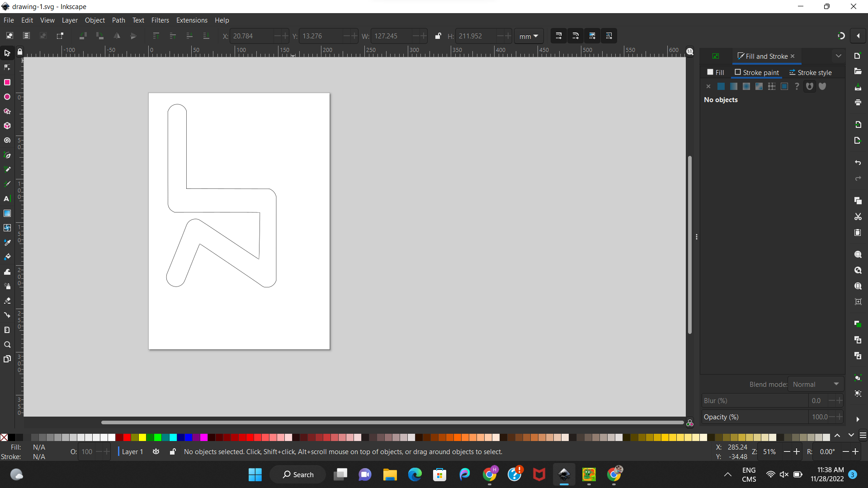
Task: Select the Calligraphy tool
Action: click(7, 184)
